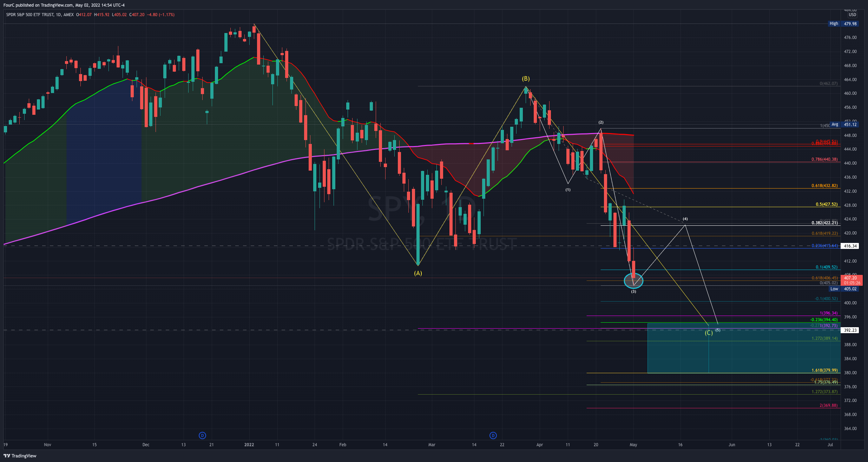The width and height of the screenshot is (868, 462).
Task: Open the dividend marker near December 21
Action: coord(202,435)
